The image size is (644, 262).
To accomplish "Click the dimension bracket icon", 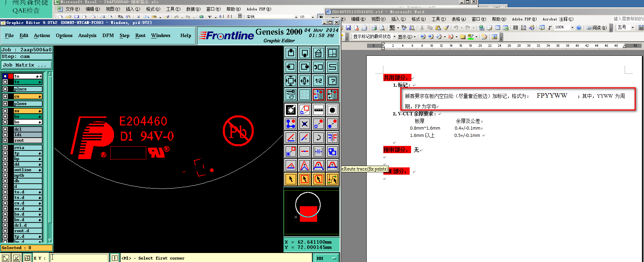I will tap(319, 151).
